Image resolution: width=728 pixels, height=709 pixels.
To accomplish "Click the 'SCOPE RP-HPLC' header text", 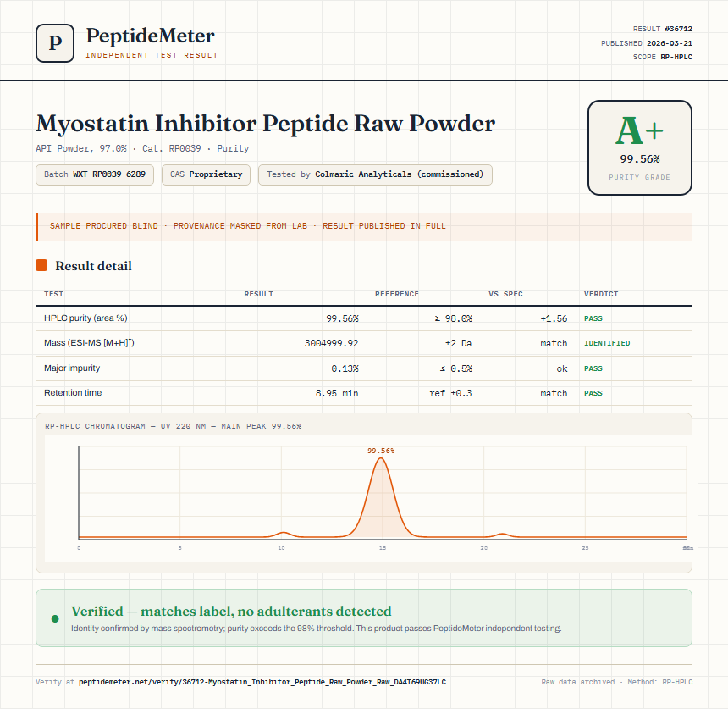I will pos(663,57).
